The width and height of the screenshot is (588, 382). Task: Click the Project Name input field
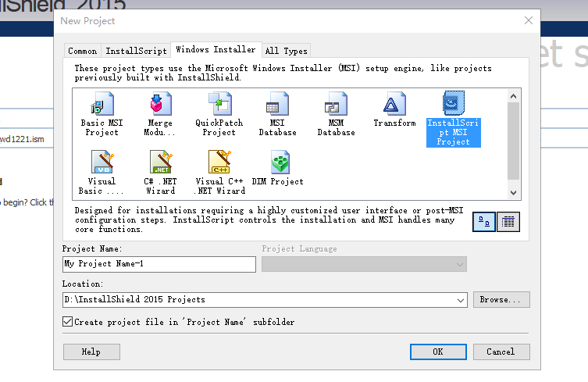pyautogui.click(x=159, y=264)
